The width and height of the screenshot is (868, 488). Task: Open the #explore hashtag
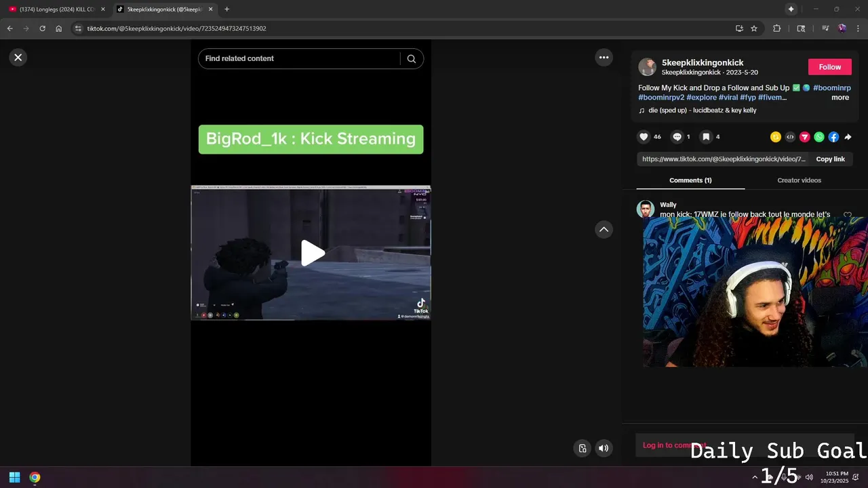click(x=701, y=98)
